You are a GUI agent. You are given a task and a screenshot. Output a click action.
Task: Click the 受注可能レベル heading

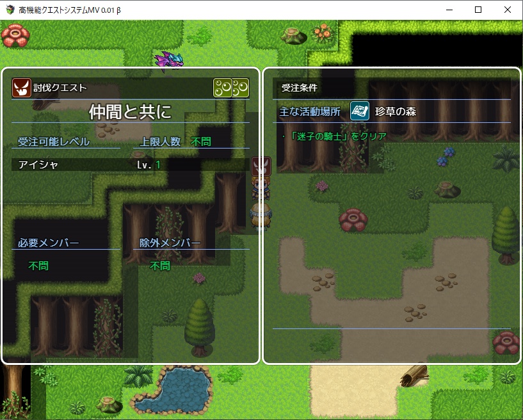[x=54, y=141]
